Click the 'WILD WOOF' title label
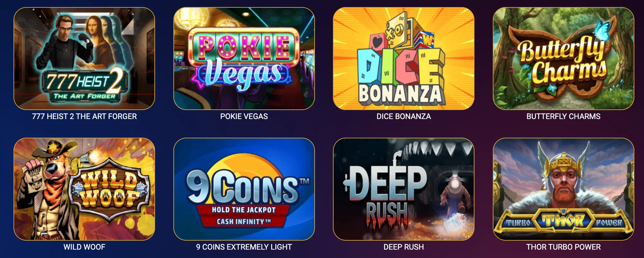 pyautogui.click(x=84, y=247)
